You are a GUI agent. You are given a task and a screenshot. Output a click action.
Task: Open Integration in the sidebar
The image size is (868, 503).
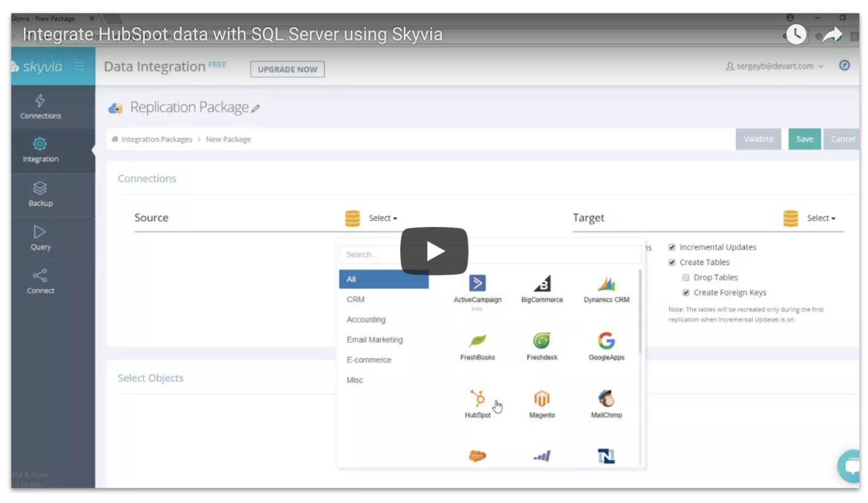pos(40,150)
